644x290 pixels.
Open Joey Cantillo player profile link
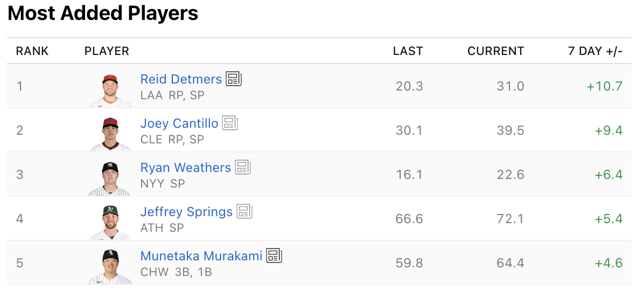tap(179, 123)
